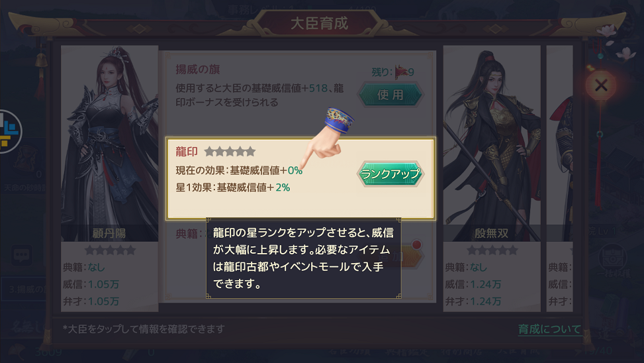Tap 殷無双's five-star rating
This screenshot has height=363, width=644.
[492, 250]
